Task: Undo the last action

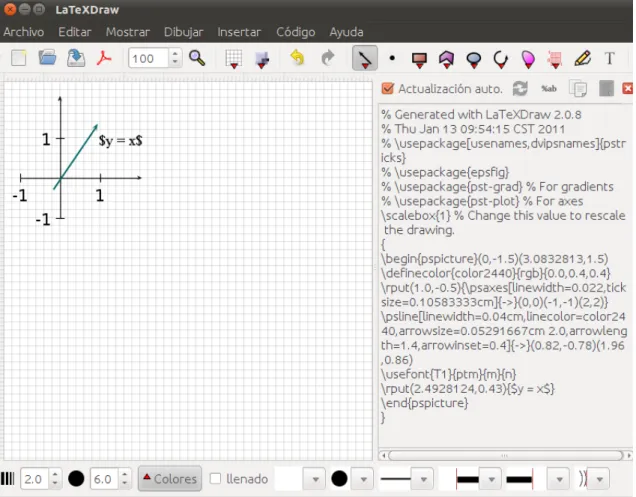Action: pyautogui.click(x=297, y=58)
